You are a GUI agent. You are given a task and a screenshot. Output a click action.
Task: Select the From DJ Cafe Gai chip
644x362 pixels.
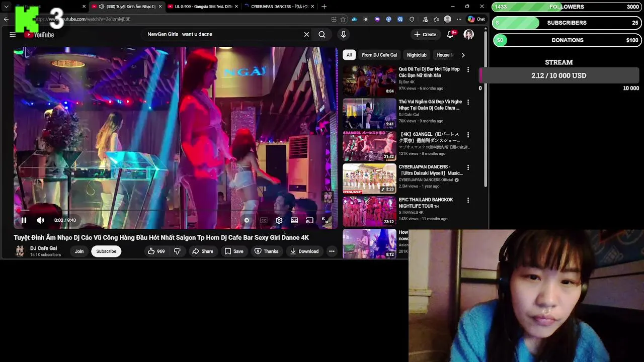(x=379, y=55)
